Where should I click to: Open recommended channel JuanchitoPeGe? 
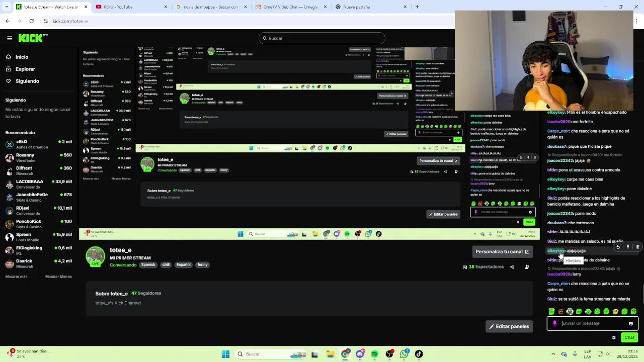tap(39, 197)
